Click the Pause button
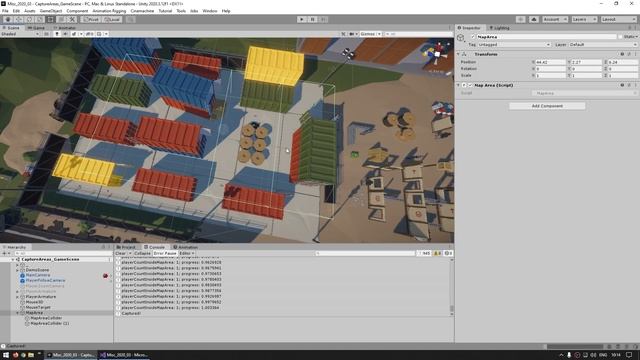This screenshot has height=360, width=640. 312,19
